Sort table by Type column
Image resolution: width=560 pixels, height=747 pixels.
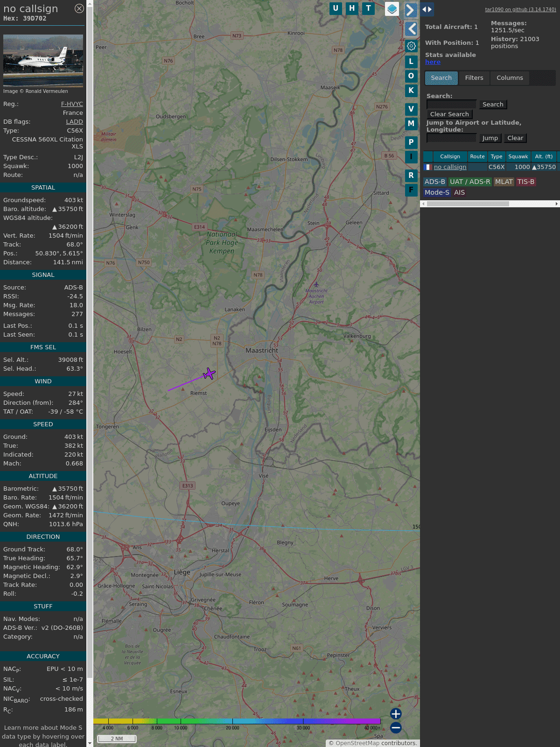tap(497, 157)
